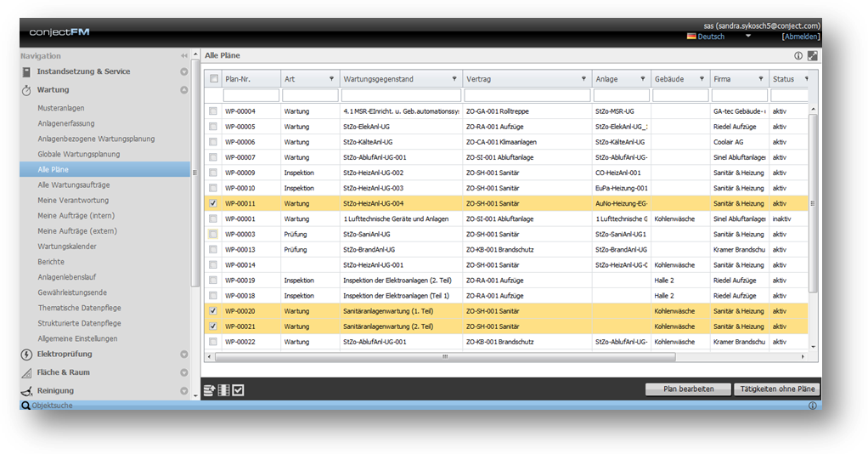This screenshot has height=454, width=868.
Task: Expand the Fläche & Raum section arrow
Action: pos(183,372)
